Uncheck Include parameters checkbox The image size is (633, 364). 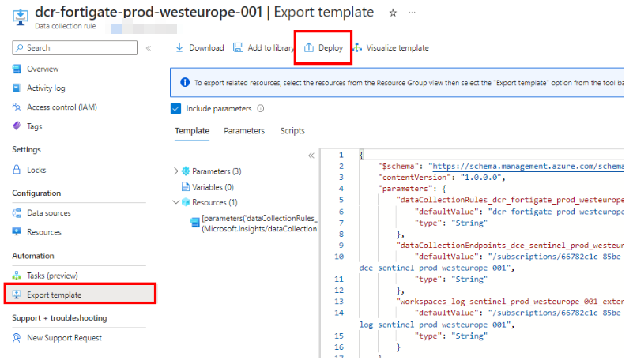tap(176, 109)
